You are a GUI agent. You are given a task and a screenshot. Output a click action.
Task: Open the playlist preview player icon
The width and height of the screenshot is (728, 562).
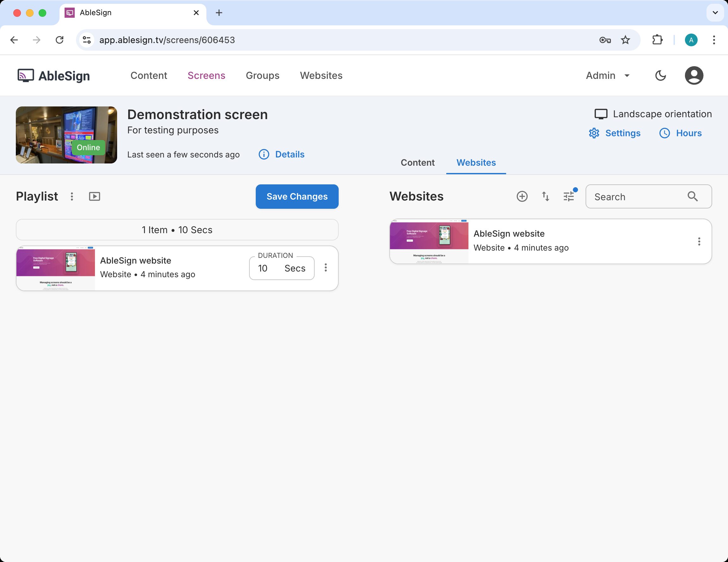94,196
